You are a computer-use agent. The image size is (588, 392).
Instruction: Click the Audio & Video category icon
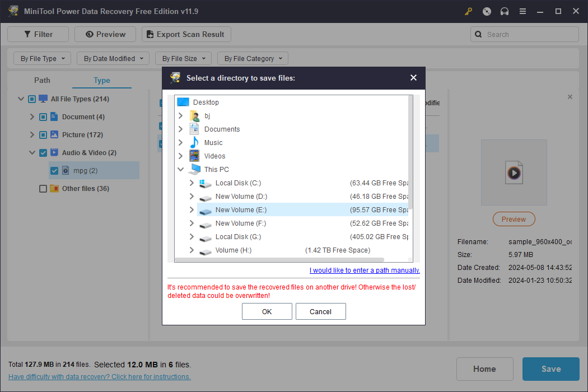pyautogui.click(x=54, y=152)
